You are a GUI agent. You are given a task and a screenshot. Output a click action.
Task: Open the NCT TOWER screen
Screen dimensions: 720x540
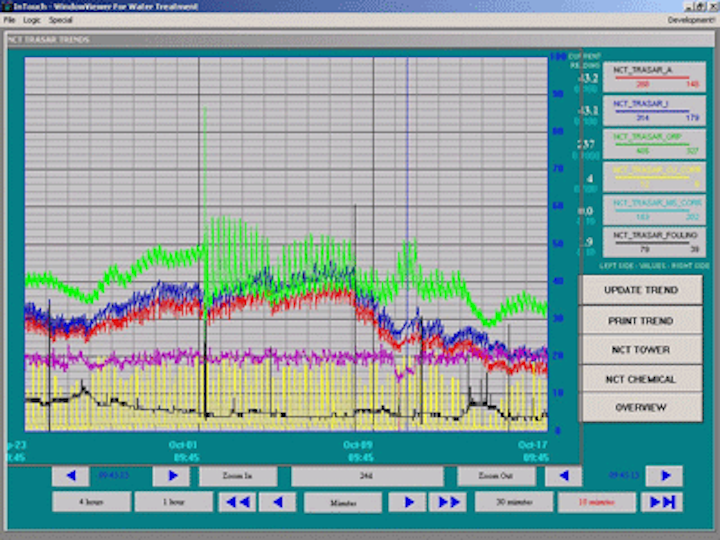pyautogui.click(x=641, y=349)
